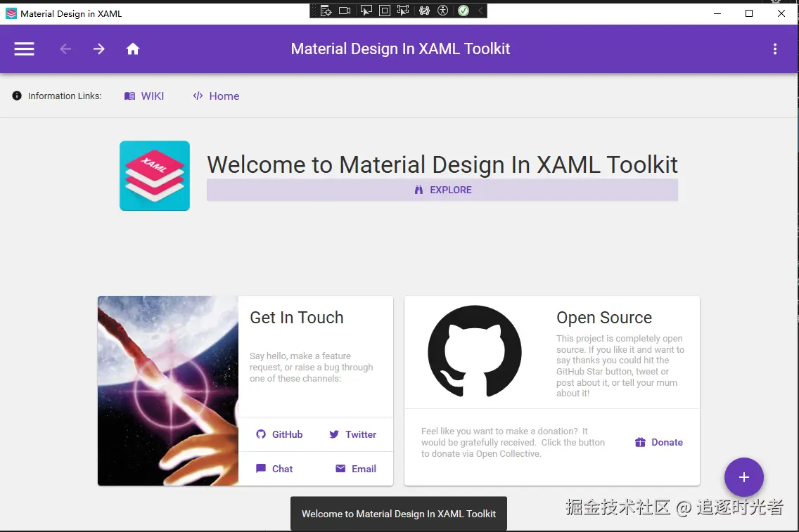Click the app icon in title bar

(11, 14)
